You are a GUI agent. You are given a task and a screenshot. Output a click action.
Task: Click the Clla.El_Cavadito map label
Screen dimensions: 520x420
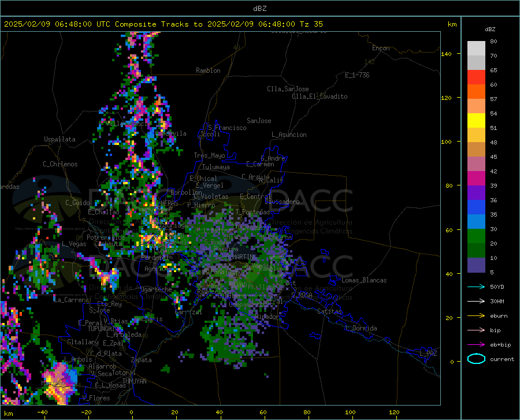[x=320, y=96]
